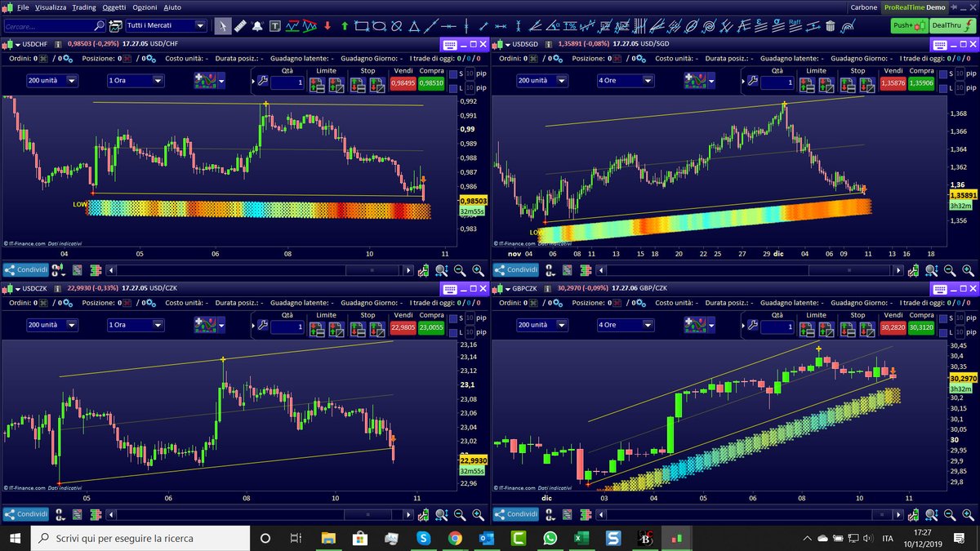
Task: Click the DealThru button
Action: coord(952,25)
